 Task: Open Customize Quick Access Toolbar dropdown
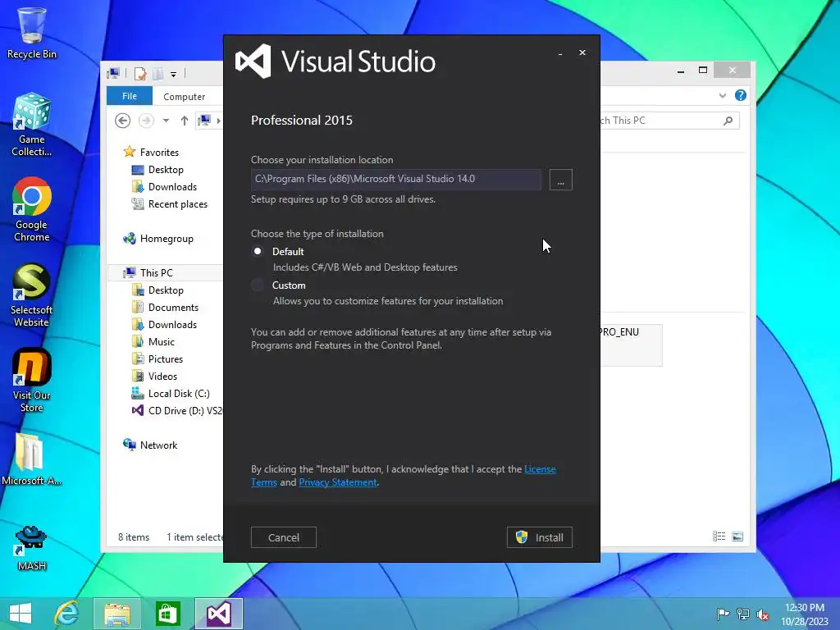coord(174,75)
